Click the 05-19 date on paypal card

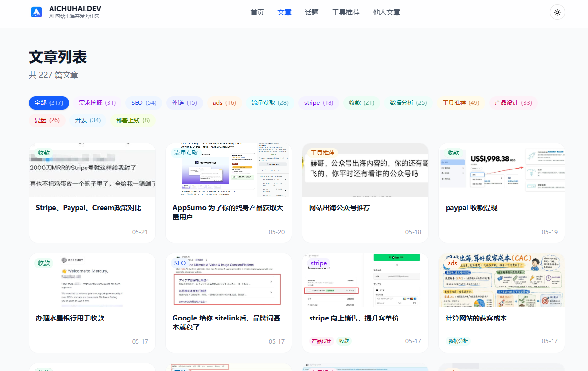(550, 232)
